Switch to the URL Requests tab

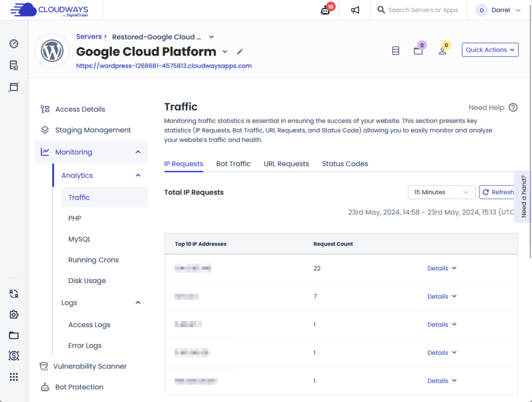pyautogui.click(x=286, y=164)
